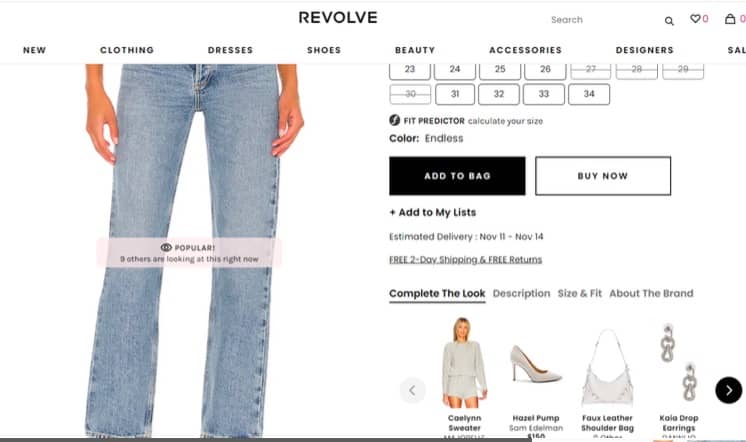Show next Complete The Look items
Image resolution: width=746 pixels, height=442 pixels.
728,390
